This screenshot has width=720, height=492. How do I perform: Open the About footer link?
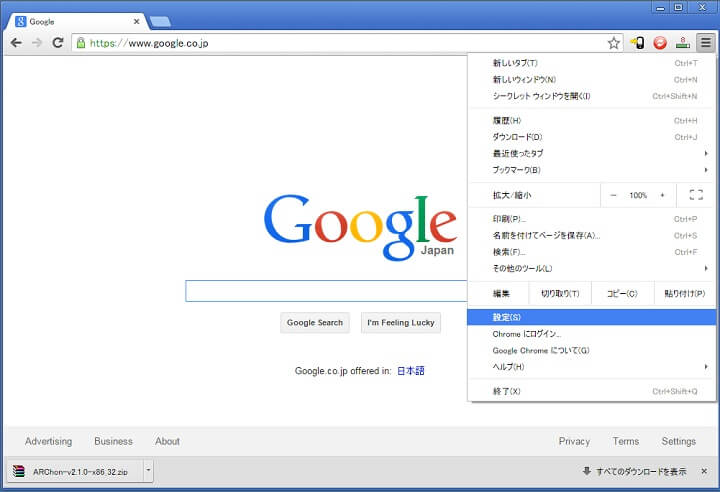click(168, 441)
